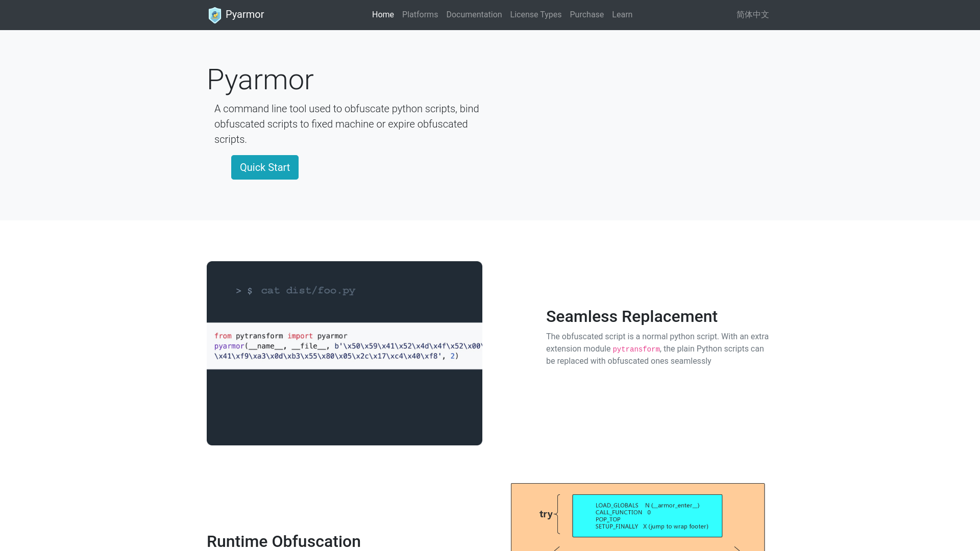This screenshot has width=980, height=551.
Task: Click the Pyarmor shield logo icon
Action: click(215, 15)
